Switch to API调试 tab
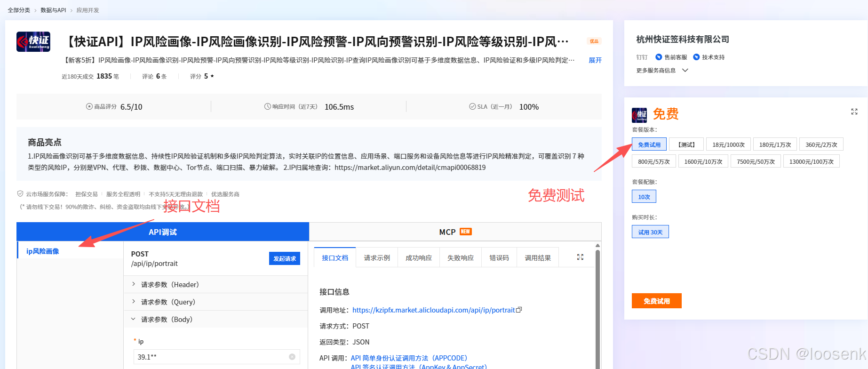Viewport: 868px width, 369px height. tap(163, 232)
